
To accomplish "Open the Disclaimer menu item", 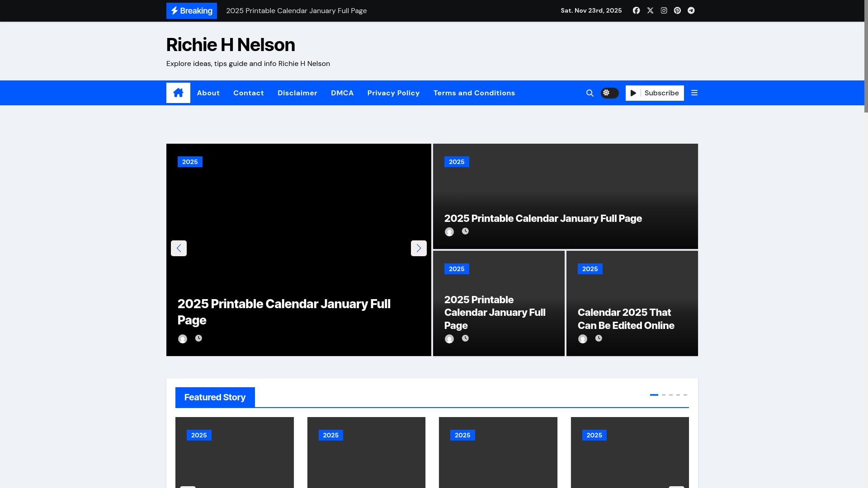I will [x=297, y=93].
